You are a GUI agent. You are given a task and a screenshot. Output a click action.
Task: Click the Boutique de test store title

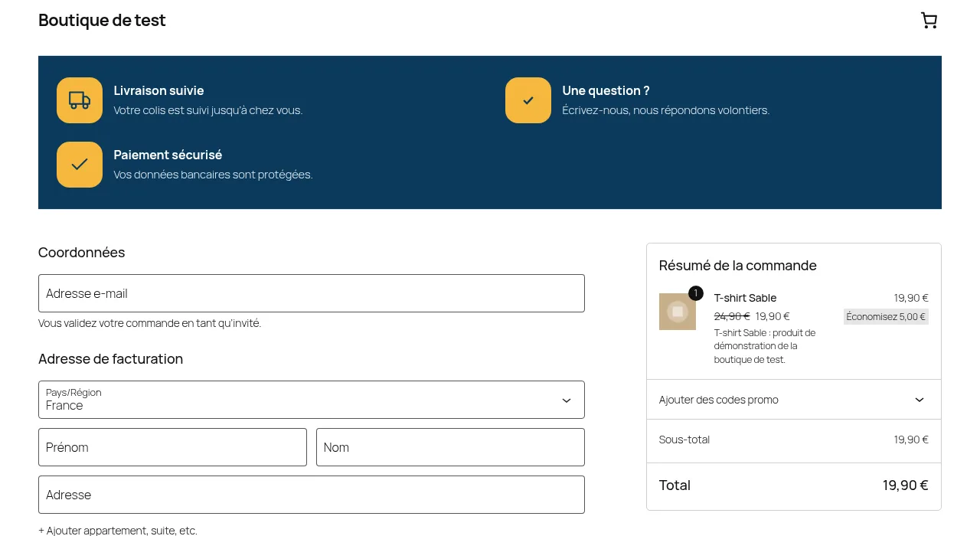pyautogui.click(x=102, y=21)
